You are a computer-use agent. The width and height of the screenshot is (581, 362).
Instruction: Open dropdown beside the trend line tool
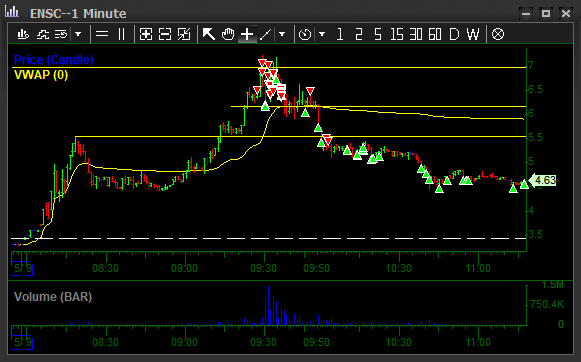coord(282,34)
